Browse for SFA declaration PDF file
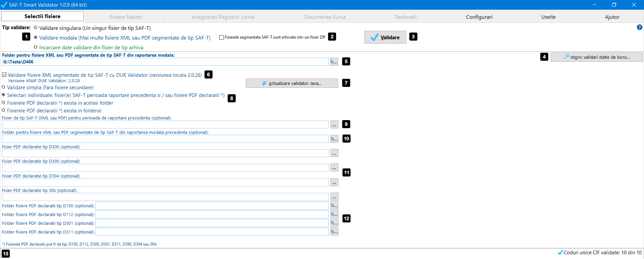The width and height of the screenshot is (644, 259). tap(334, 197)
